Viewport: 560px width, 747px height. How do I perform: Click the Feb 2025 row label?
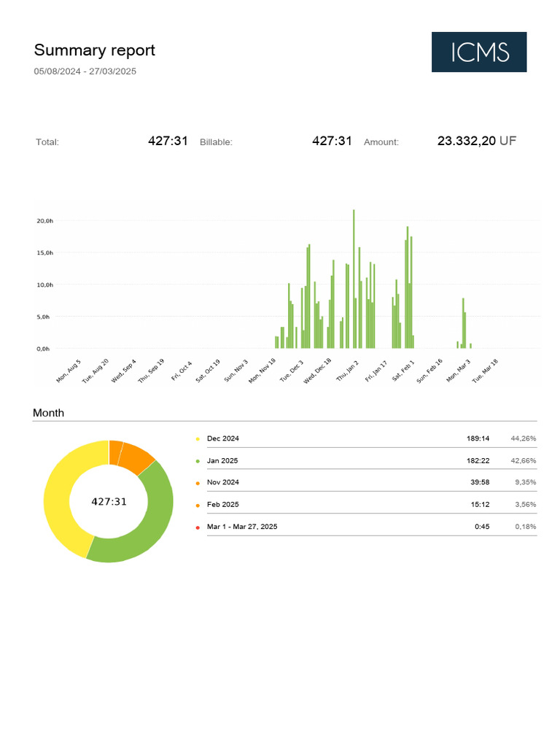[223, 505]
